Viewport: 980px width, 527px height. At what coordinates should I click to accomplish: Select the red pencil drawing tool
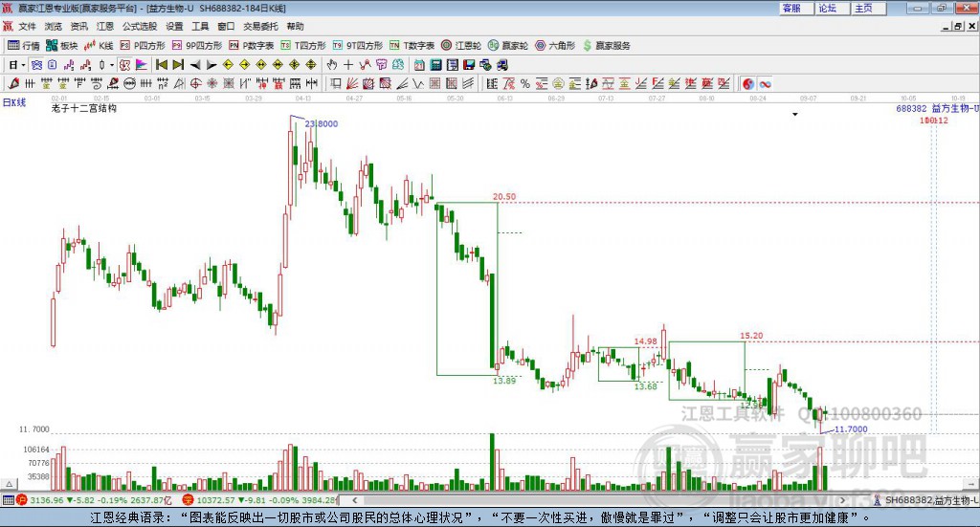pos(13,83)
